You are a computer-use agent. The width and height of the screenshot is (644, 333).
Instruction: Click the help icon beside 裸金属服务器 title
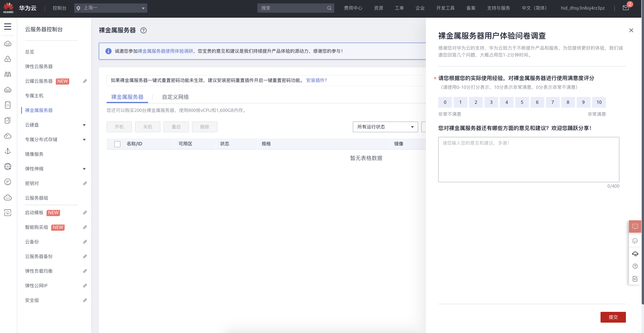[x=143, y=31]
